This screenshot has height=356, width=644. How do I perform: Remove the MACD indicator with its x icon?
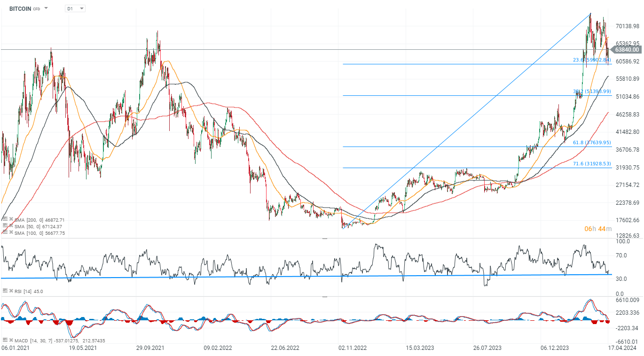click(x=11, y=340)
